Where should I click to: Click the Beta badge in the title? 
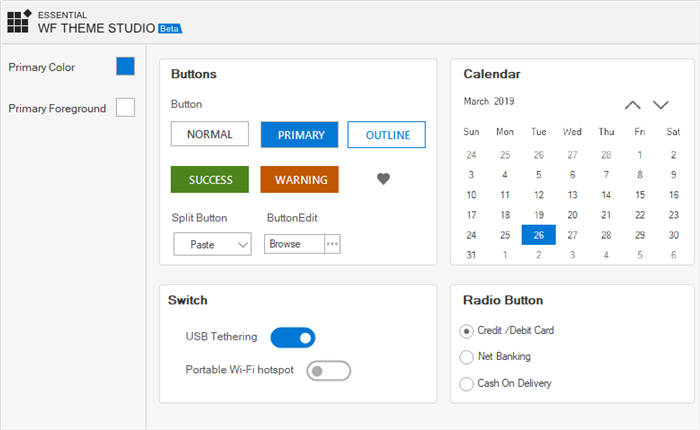point(169,28)
